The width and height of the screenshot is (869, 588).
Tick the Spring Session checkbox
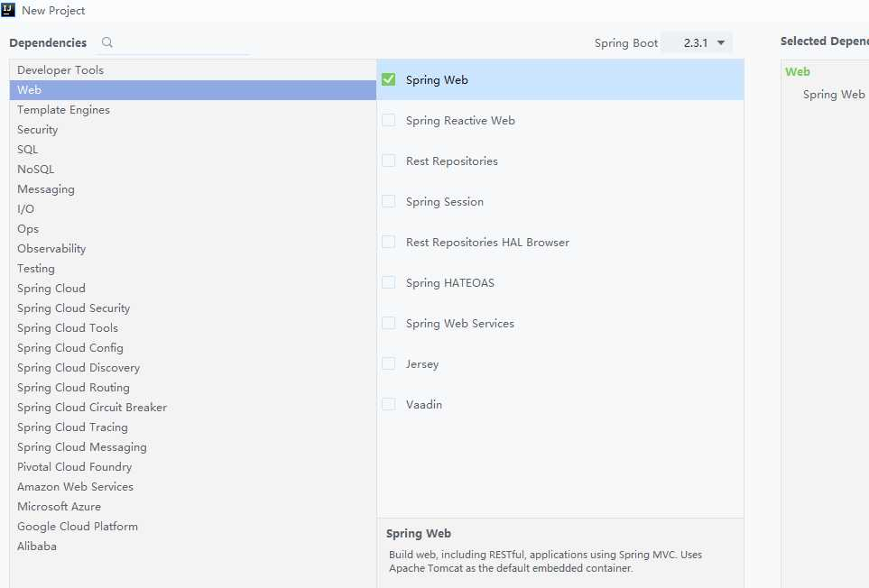tap(389, 201)
